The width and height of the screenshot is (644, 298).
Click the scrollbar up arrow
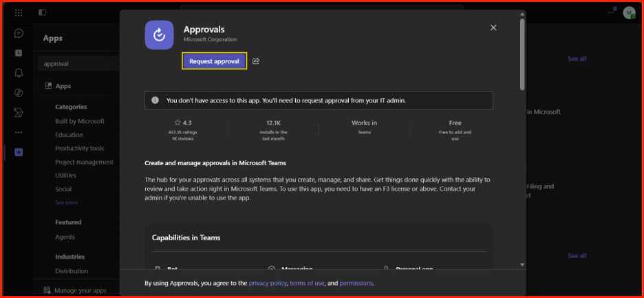[x=522, y=14]
